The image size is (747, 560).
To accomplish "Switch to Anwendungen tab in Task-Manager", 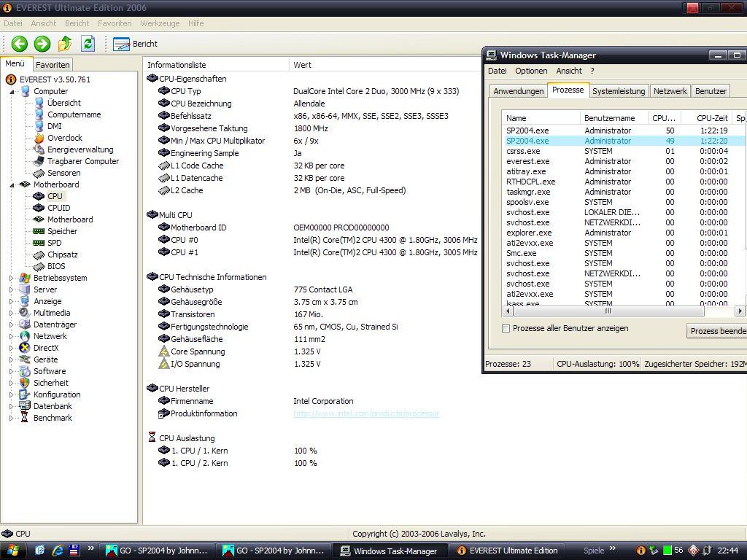I will (519, 91).
